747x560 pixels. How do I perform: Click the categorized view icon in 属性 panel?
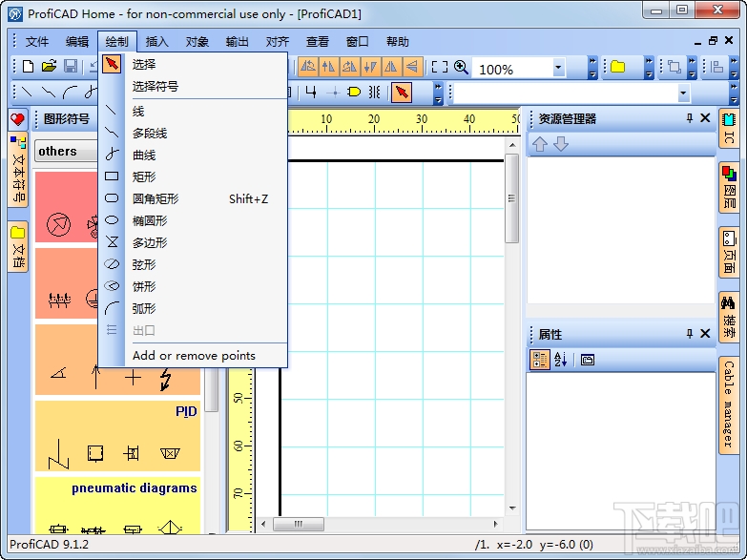[540, 360]
